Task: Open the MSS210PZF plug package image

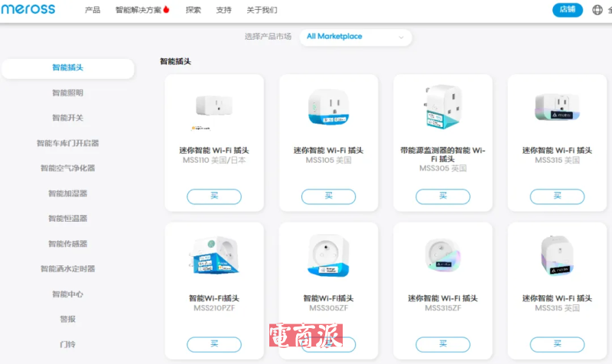Action: [213, 256]
